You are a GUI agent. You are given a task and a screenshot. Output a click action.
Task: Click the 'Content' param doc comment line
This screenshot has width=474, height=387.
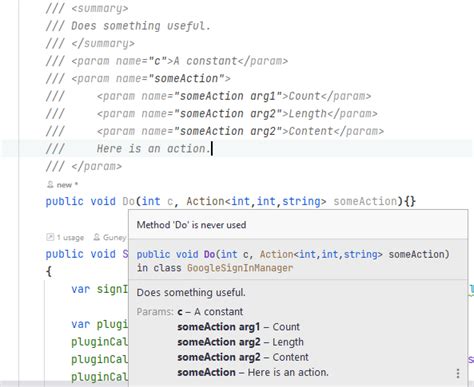[x=215, y=131]
